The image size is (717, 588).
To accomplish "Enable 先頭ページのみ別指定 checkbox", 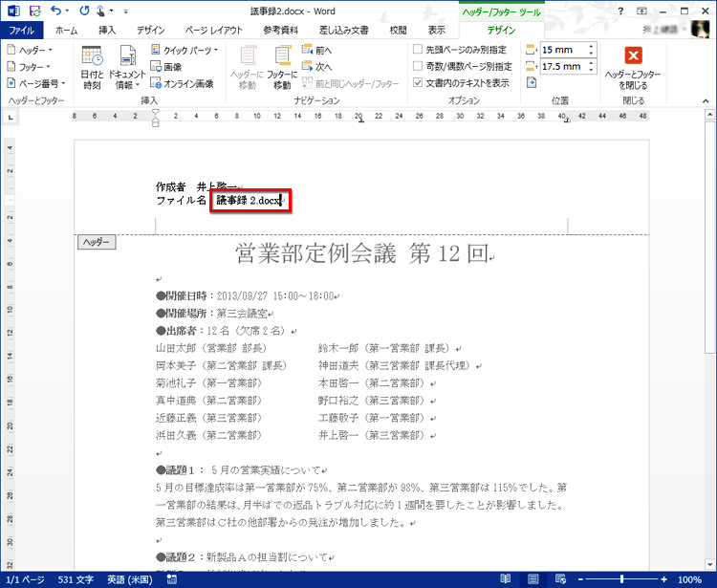I will point(418,50).
